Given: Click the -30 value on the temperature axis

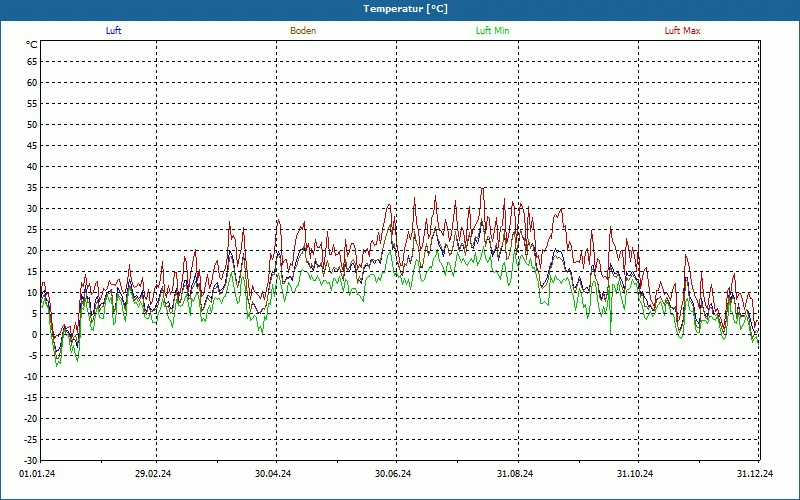Looking at the screenshot, I should [30, 460].
